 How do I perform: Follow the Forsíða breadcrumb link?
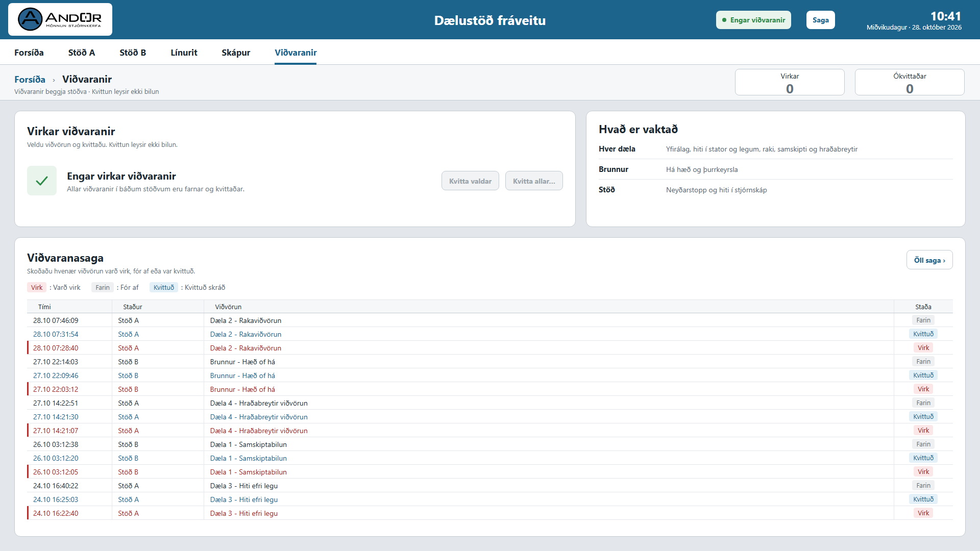pos(30,80)
